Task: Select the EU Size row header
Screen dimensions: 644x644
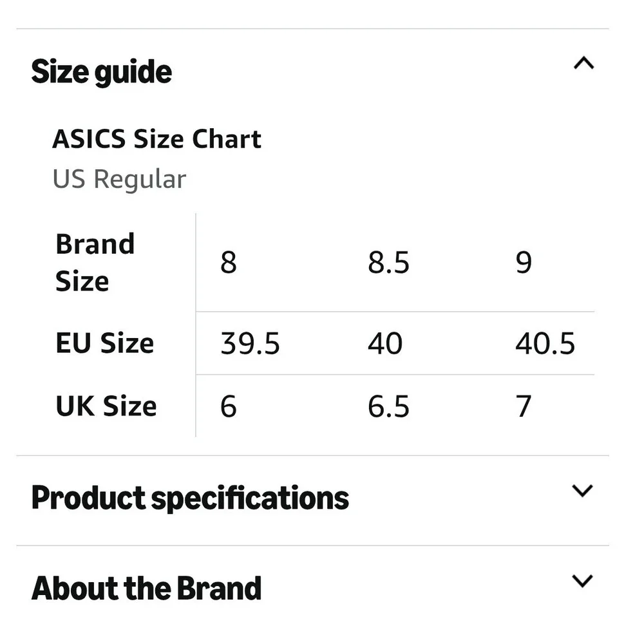Action: 105,343
